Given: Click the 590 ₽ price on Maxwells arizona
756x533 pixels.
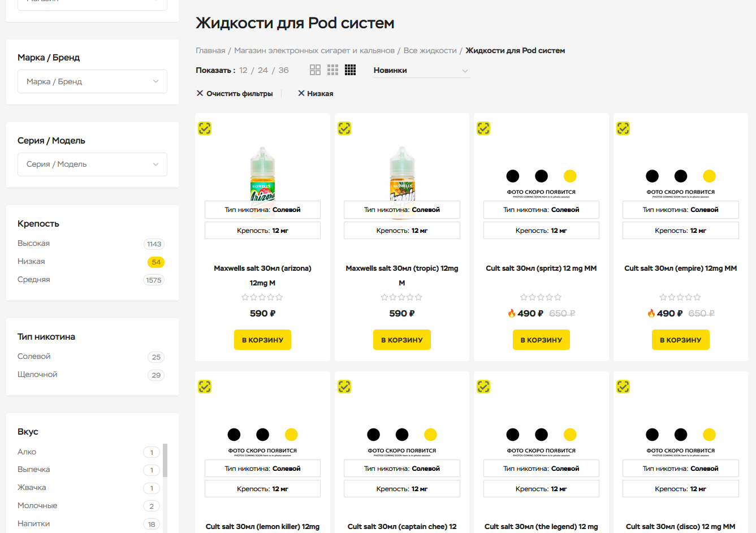Looking at the screenshot, I should (x=262, y=314).
